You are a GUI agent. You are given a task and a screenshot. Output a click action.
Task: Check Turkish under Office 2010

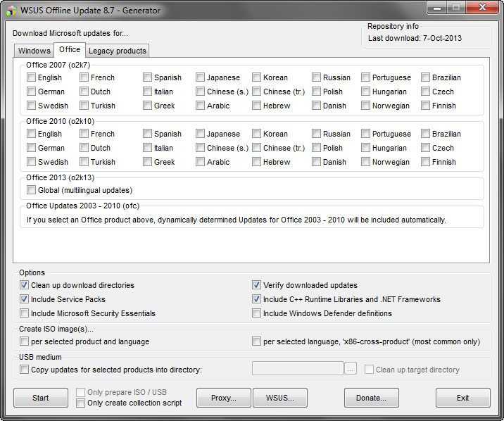[84, 162]
